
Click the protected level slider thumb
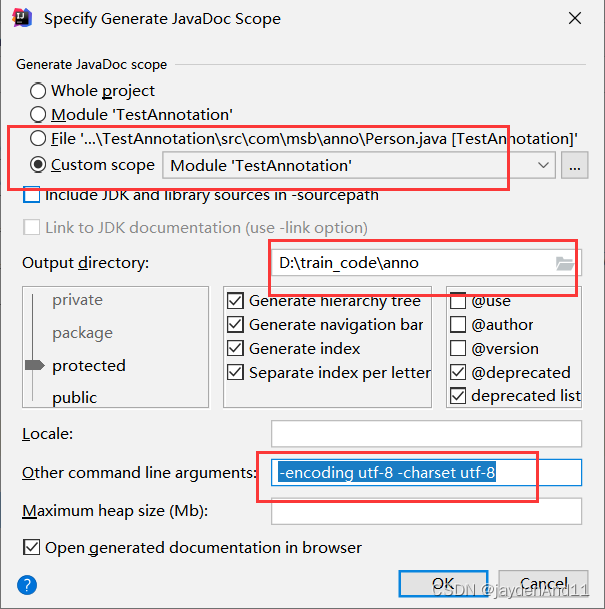pos(35,365)
